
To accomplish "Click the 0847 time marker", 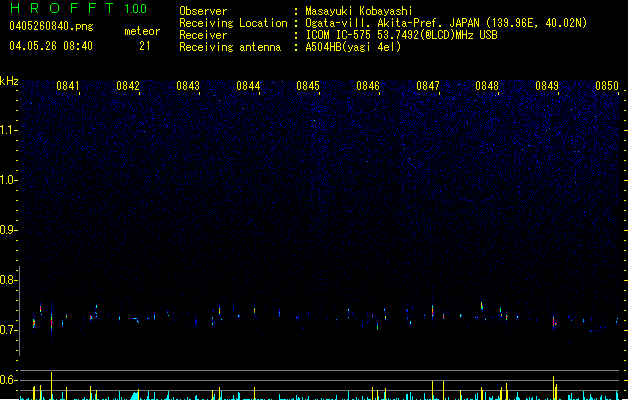I will point(428,86).
